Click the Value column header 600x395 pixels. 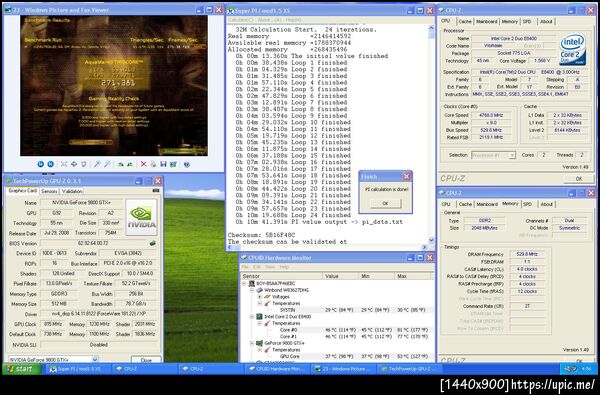(340, 276)
